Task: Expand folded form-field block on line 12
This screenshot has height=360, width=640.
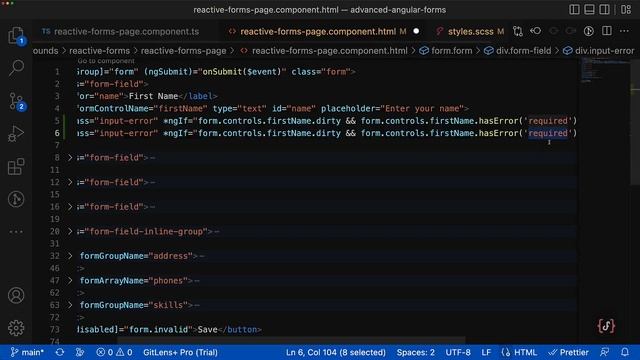Action: 70,182
